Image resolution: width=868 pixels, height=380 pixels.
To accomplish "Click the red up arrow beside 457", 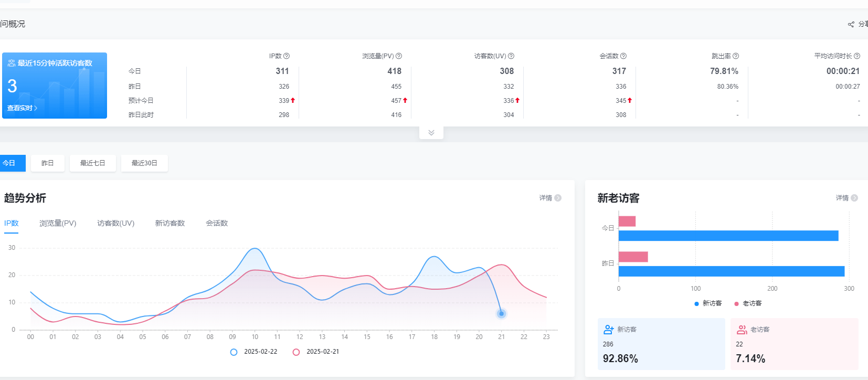I will (405, 100).
